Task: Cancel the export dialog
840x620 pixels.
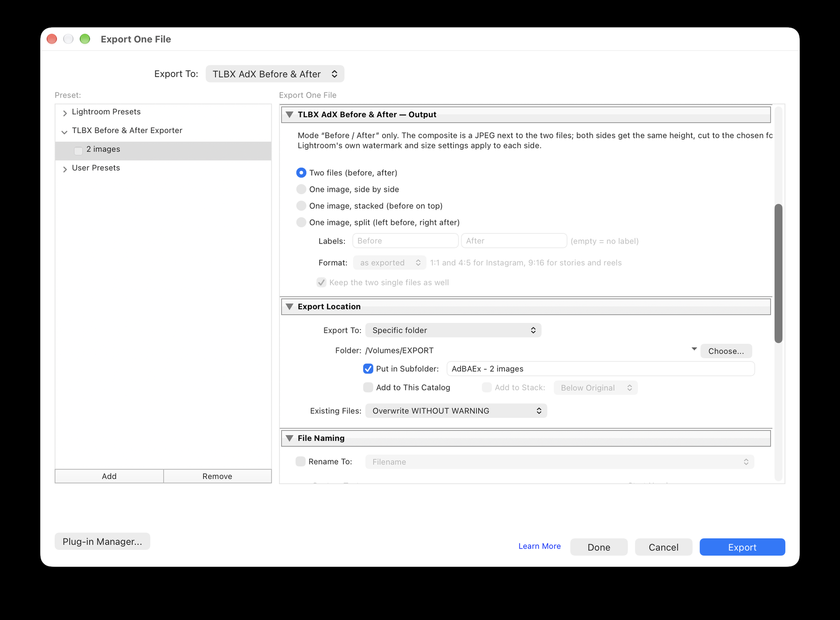Action: (664, 547)
